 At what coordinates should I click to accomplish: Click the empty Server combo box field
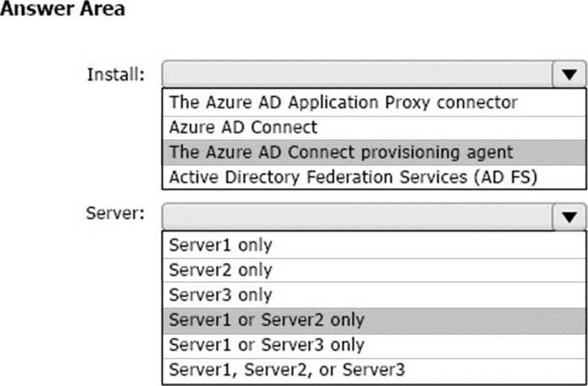357,217
